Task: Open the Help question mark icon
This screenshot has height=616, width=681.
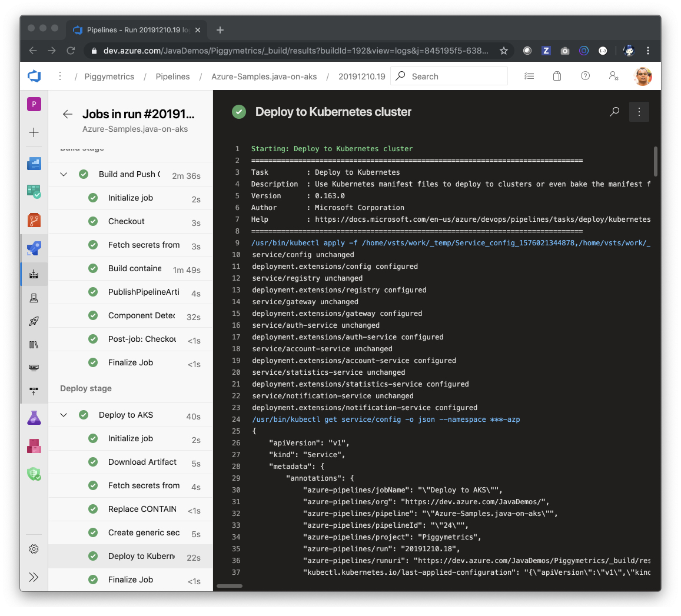Action: (585, 76)
